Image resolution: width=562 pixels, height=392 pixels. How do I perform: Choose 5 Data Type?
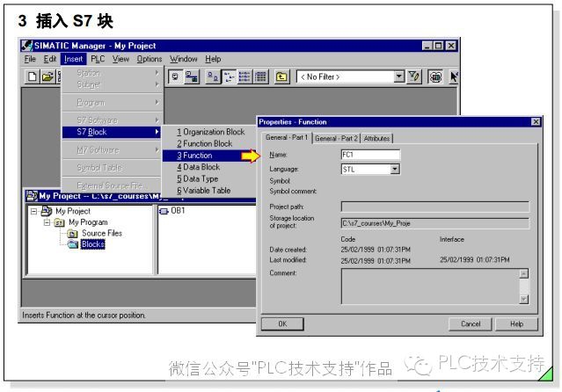click(x=211, y=178)
